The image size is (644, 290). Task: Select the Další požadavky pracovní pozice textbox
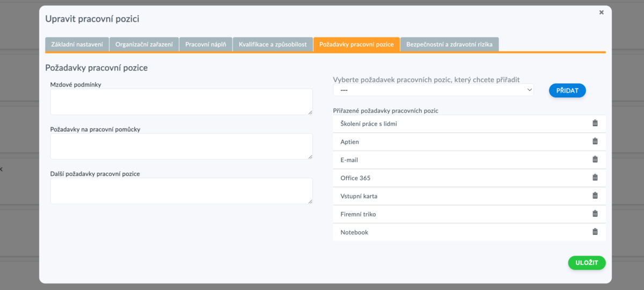click(181, 191)
